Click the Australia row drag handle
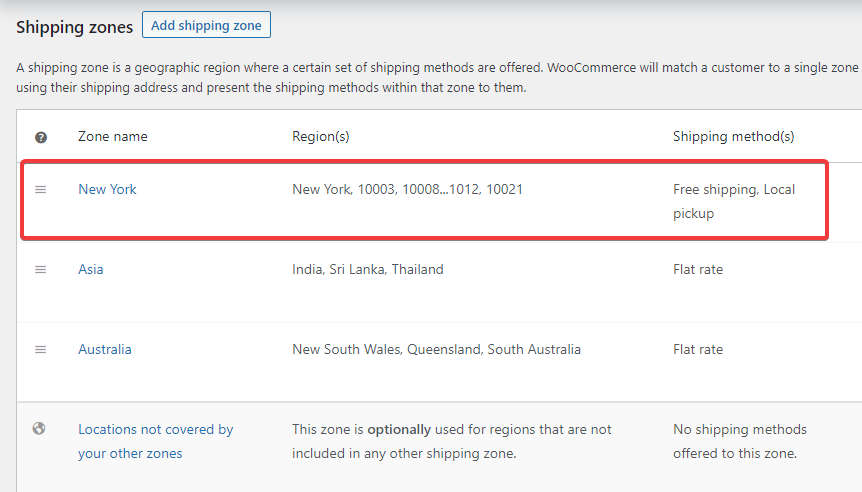The image size is (862, 492). coord(41,350)
